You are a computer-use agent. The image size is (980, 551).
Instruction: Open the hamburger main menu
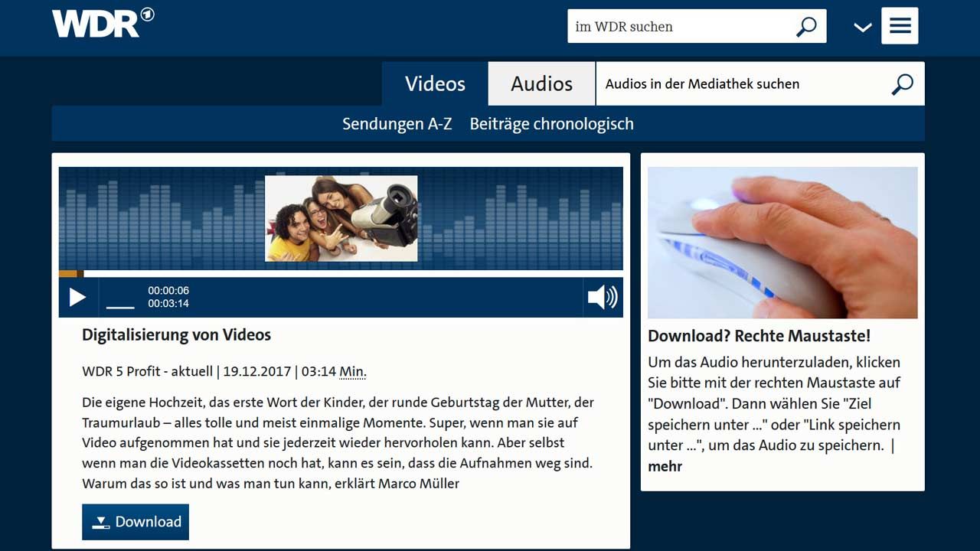(x=900, y=26)
